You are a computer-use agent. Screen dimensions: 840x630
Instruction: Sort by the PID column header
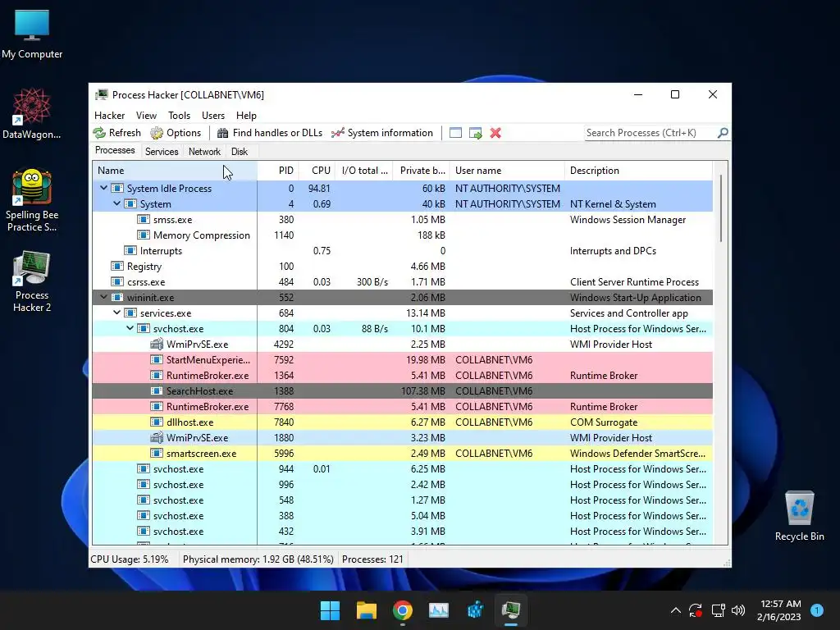coord(278,171)
